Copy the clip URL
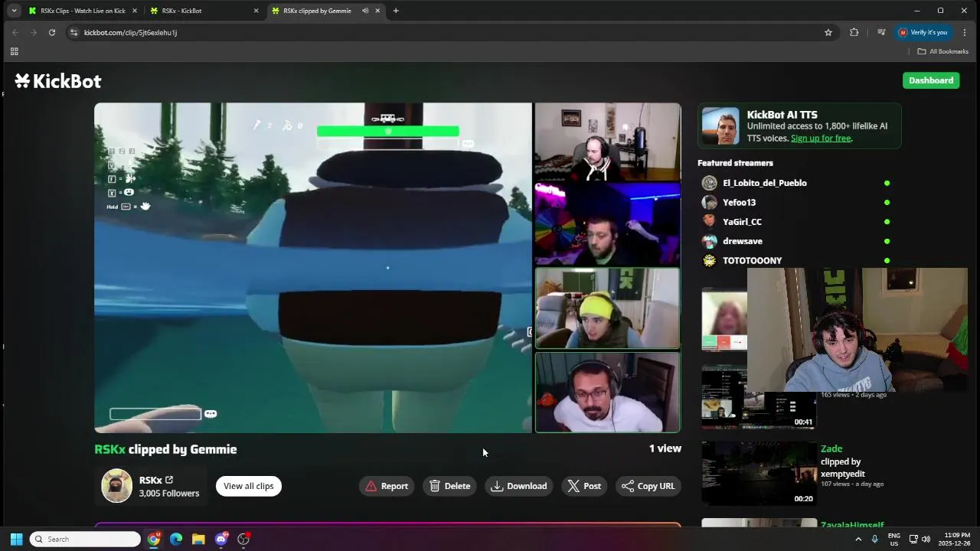 (648, 486)
